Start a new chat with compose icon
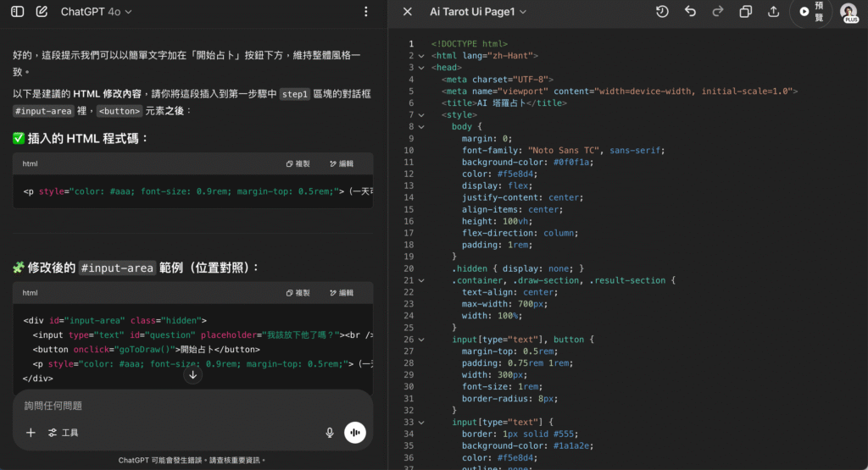868x470 pixels. pos(42,12)
